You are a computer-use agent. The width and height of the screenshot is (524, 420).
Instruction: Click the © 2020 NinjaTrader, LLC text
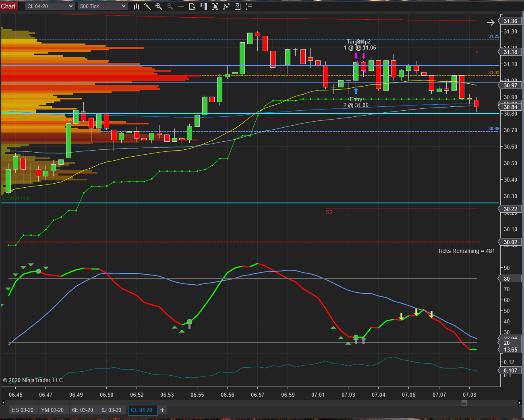tap(33, 380)
